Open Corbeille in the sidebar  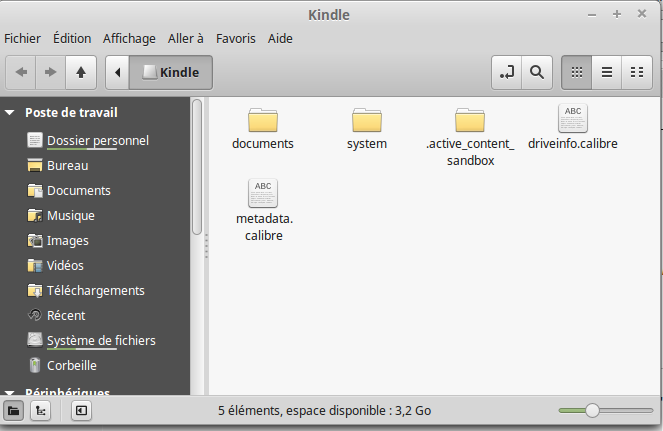(x=71, y=365)
